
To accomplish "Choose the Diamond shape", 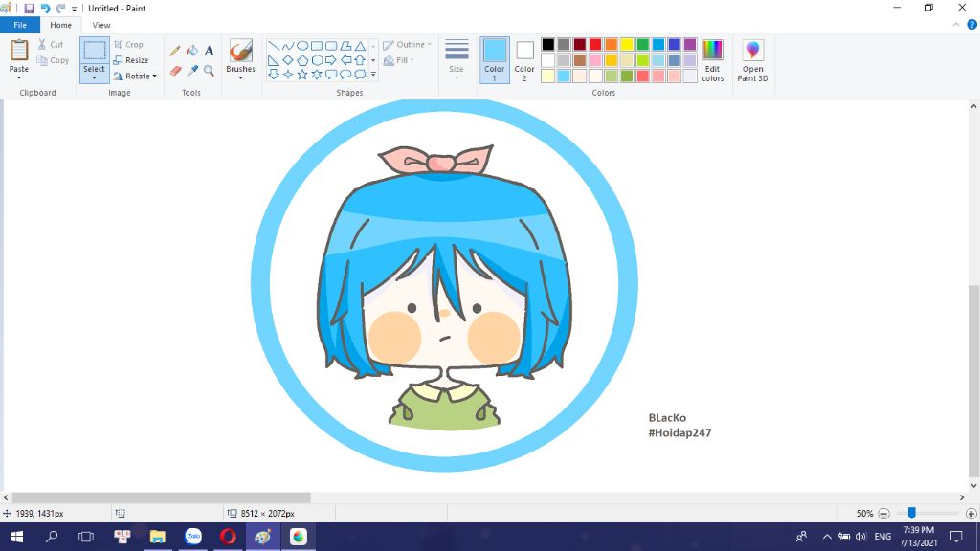I will [288, 60].
